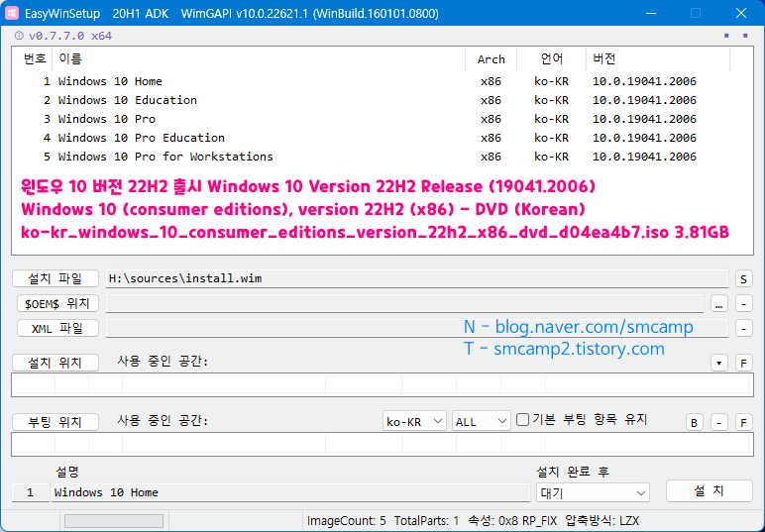Click the install location drive list box
Viewport: 765px width, 532px height.
point(382,385)
